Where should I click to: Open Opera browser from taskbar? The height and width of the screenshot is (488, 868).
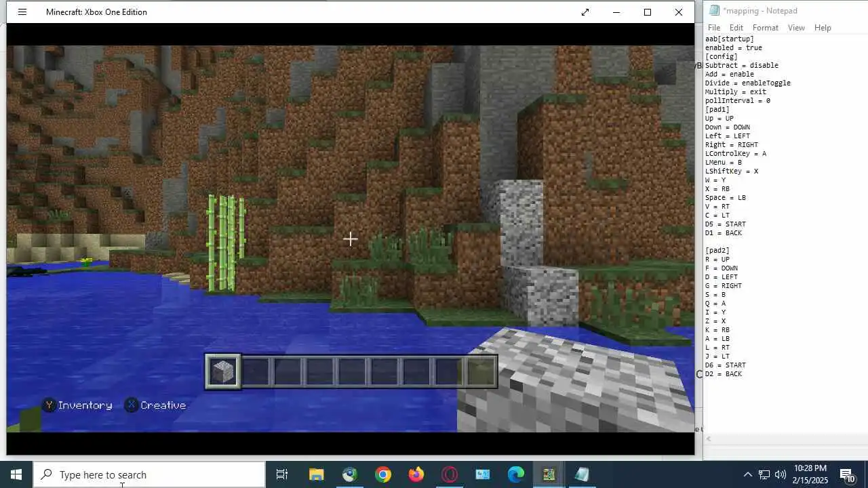[x=450, y=474]
